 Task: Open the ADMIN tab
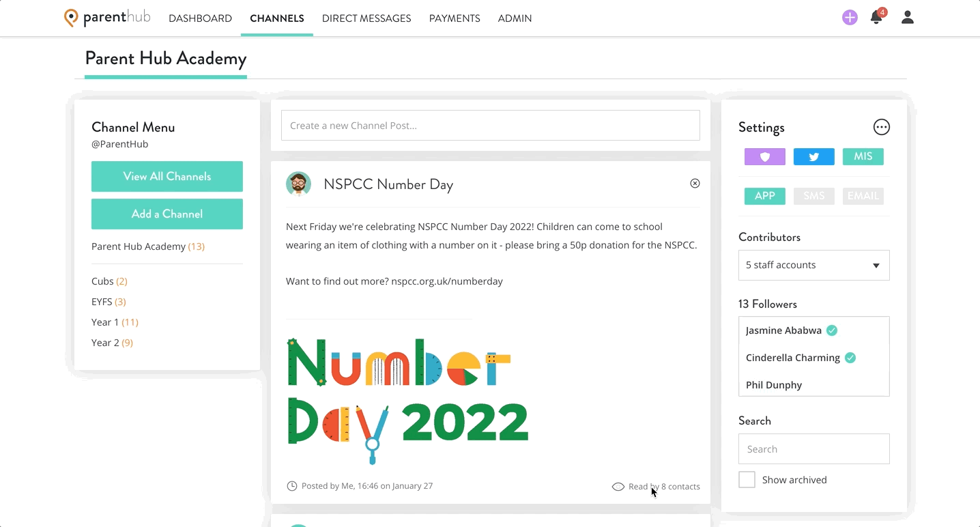click(515, 18)
